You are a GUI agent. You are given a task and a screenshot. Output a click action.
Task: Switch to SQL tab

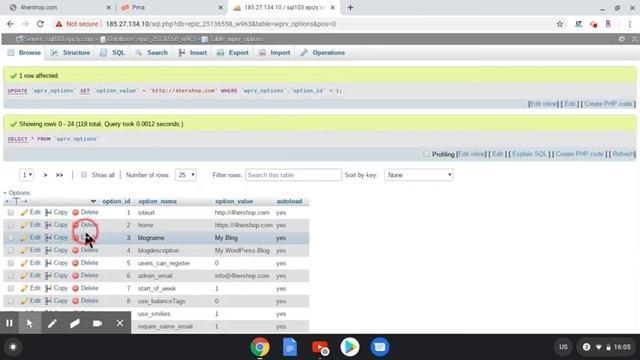113,53
